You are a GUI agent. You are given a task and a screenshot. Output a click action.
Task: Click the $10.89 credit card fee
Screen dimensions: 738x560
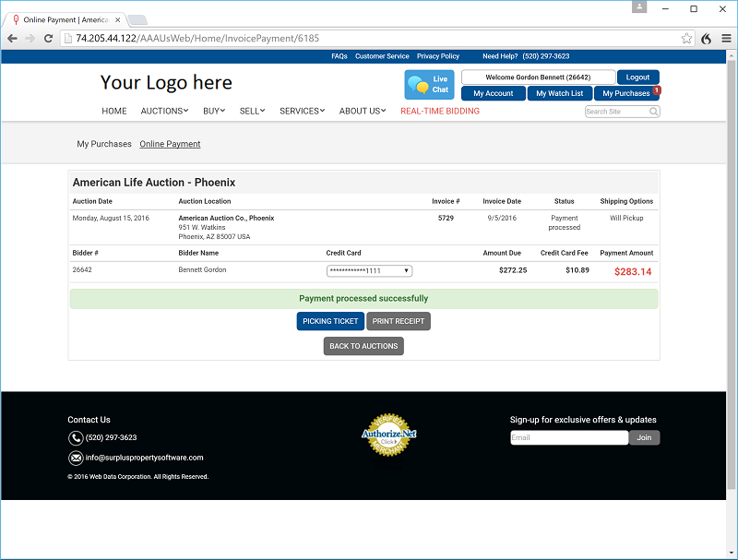click(x=577, y=270)
